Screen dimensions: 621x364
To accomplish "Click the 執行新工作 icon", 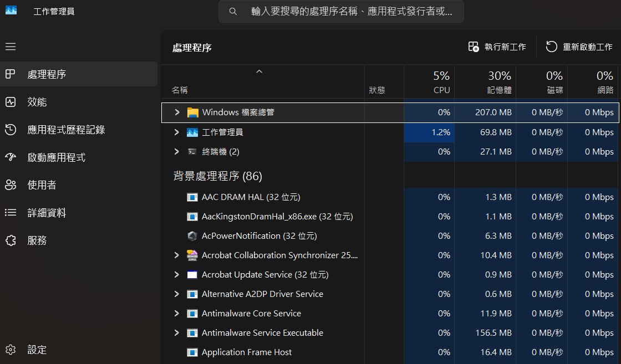I will pos(474,47).
